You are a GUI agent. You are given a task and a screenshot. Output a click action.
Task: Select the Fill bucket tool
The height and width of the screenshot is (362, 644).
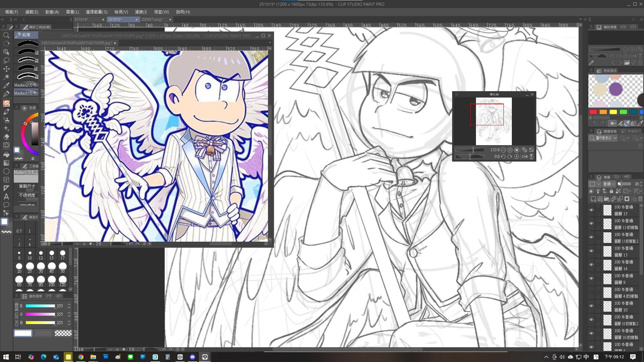coord(6,155)
